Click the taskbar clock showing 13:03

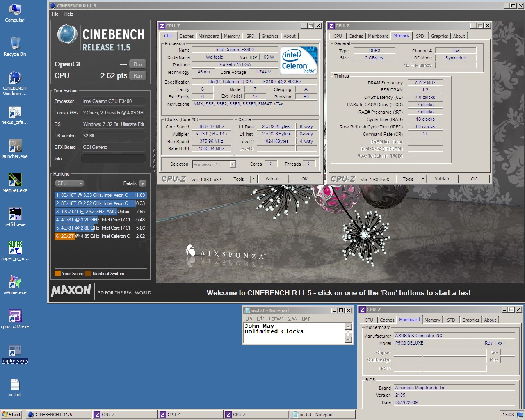(508, 415)
